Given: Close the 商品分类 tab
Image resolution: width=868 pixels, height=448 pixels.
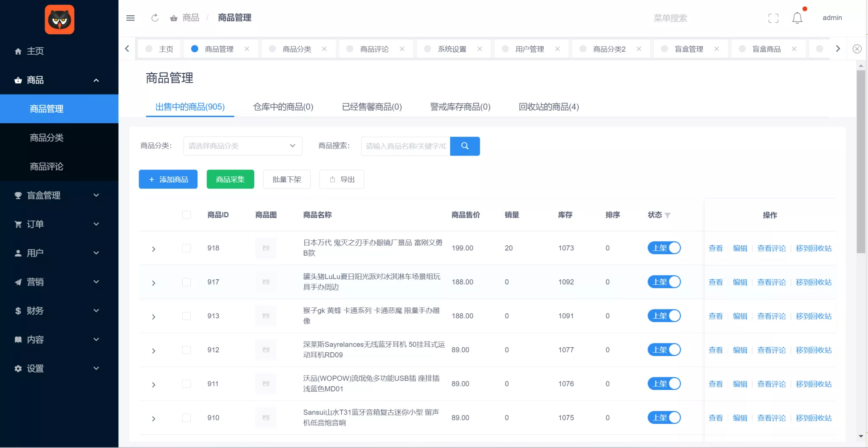Looking at the screenshot, I should point(324,49).
